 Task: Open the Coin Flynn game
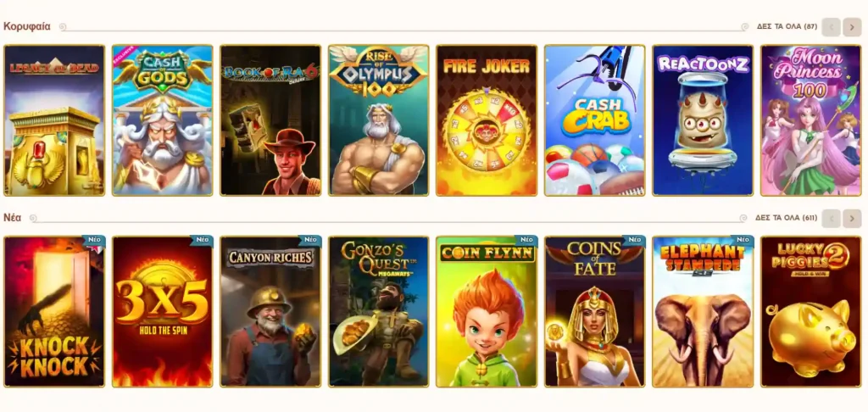487,311
